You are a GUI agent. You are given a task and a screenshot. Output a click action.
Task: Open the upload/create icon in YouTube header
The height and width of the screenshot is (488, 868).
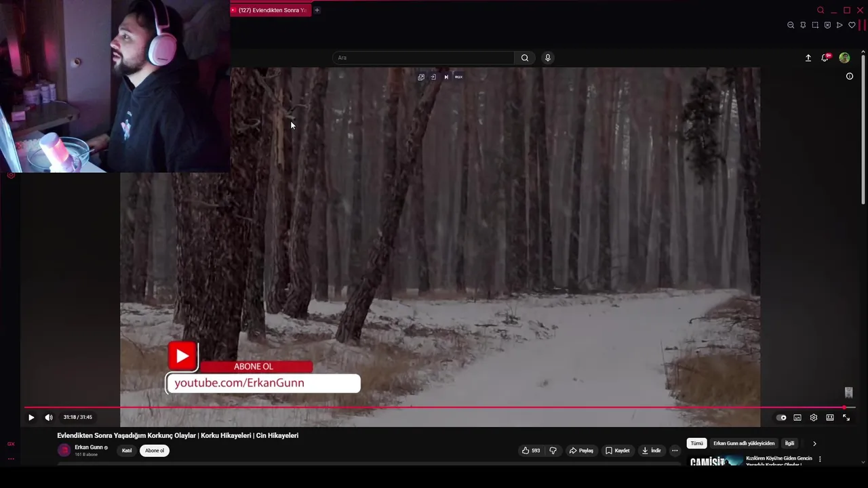pos(808,58)
